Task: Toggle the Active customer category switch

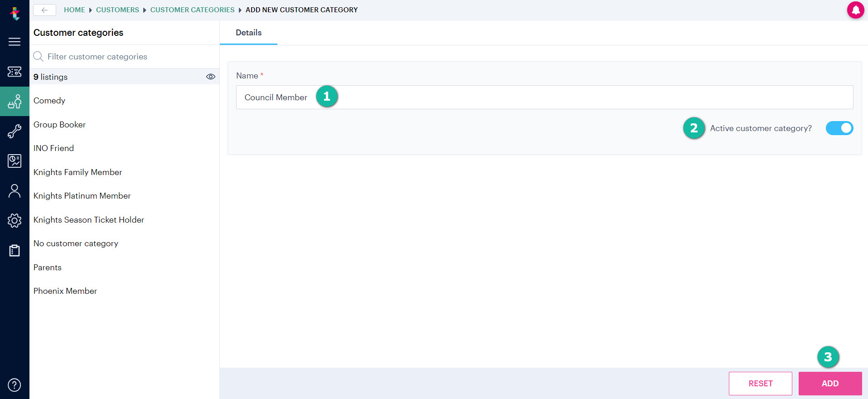Action: pyautogui.click(x=839, y=128)
